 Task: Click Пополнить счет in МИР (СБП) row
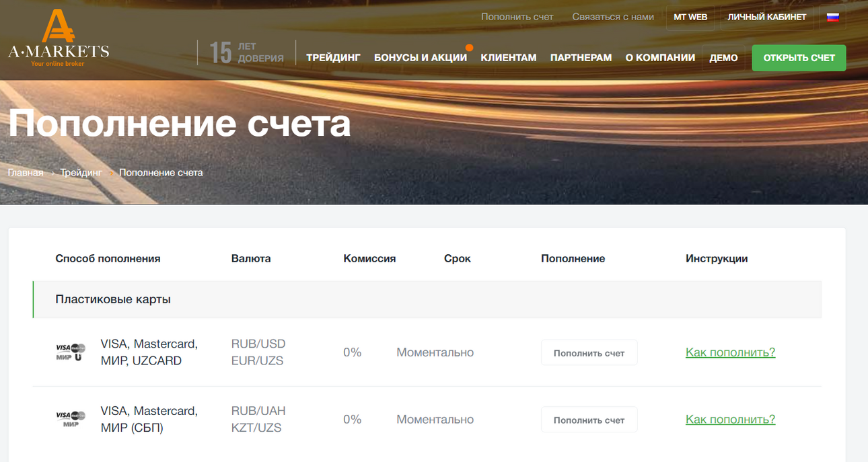click(x=589, y=420)
